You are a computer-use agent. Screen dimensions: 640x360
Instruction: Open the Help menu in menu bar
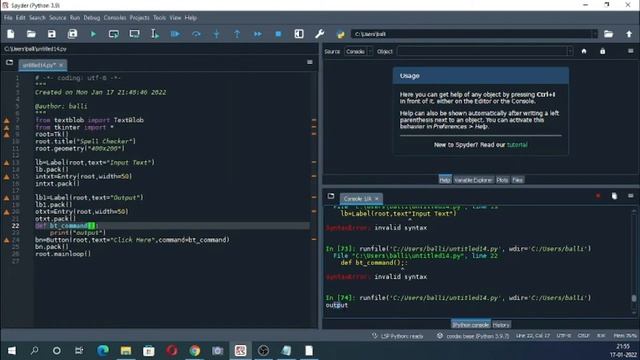[191, 18]
